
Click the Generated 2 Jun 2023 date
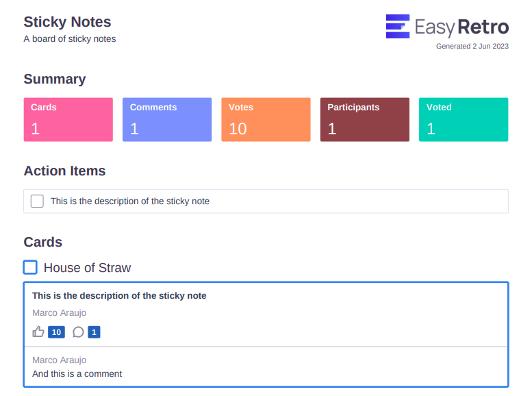[x=472, y=47]
